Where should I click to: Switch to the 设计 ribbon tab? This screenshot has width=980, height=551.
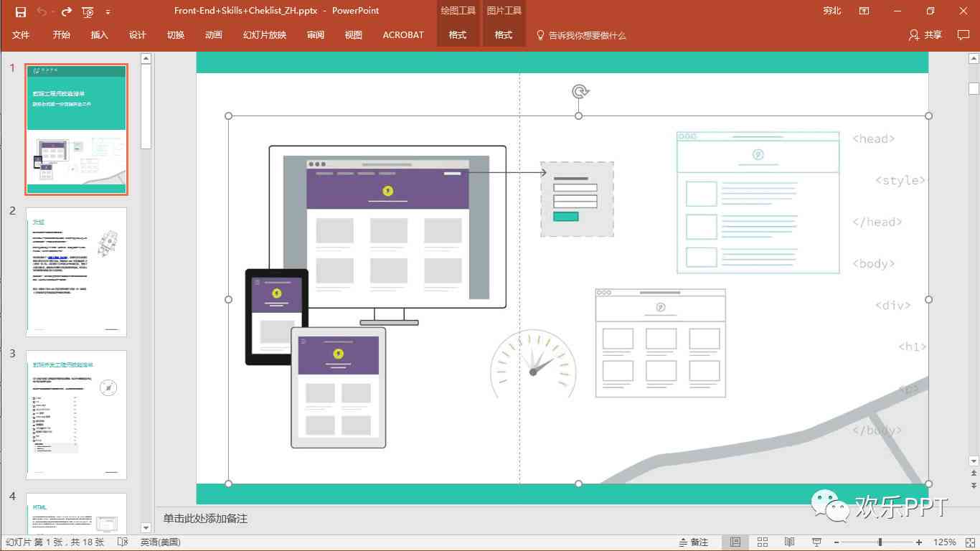[138, 34]
